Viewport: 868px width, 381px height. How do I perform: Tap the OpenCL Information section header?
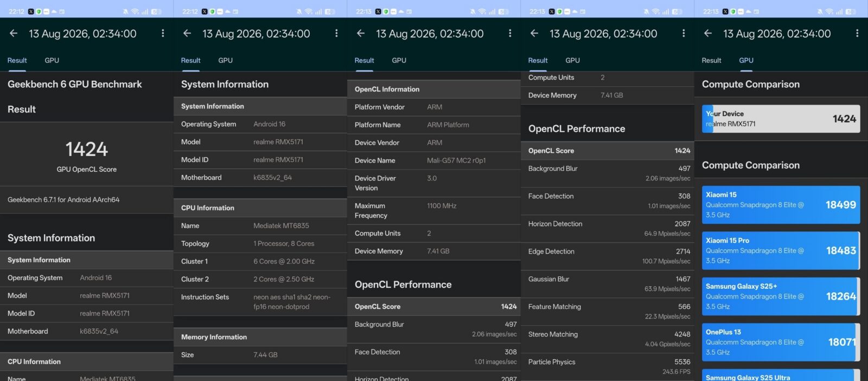coord(434,89)
